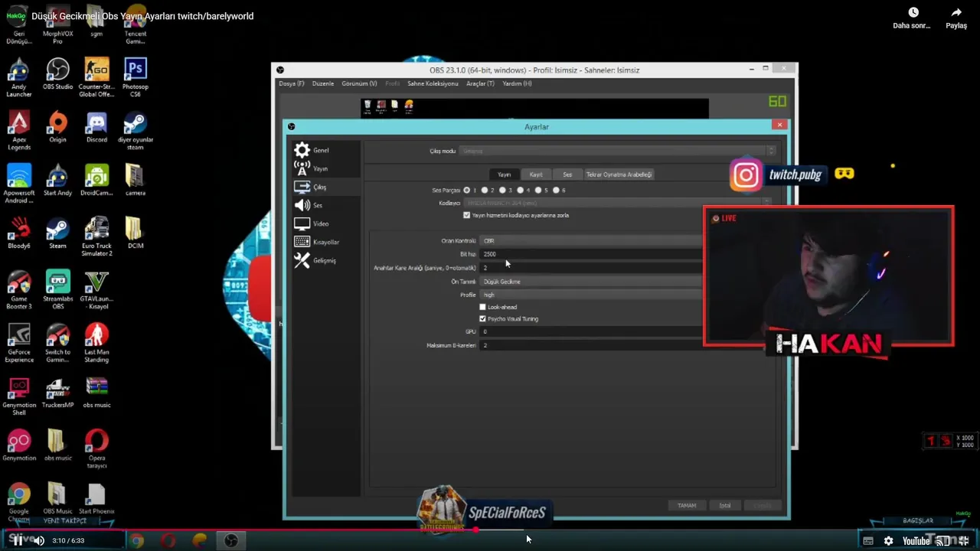Click the Bit hızı 2500 field
This screenshot has height=551, width=980.
(591, 254)
